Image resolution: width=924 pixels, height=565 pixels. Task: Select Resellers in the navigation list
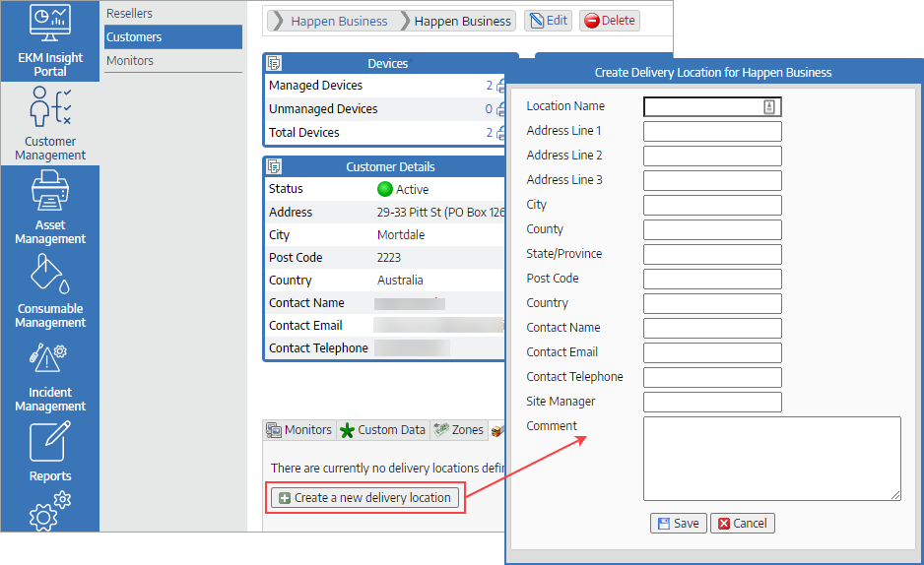pos(130,14)
